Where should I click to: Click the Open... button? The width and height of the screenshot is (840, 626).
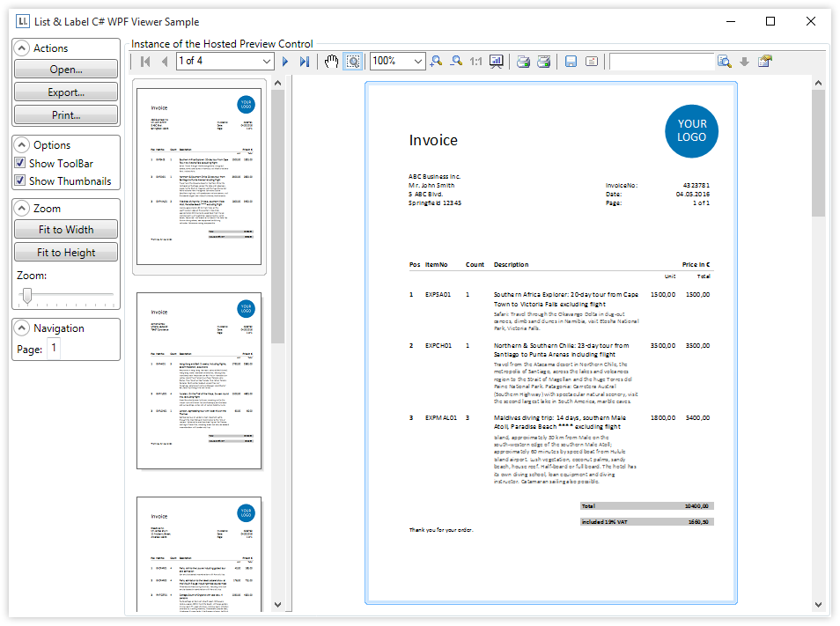66,69
